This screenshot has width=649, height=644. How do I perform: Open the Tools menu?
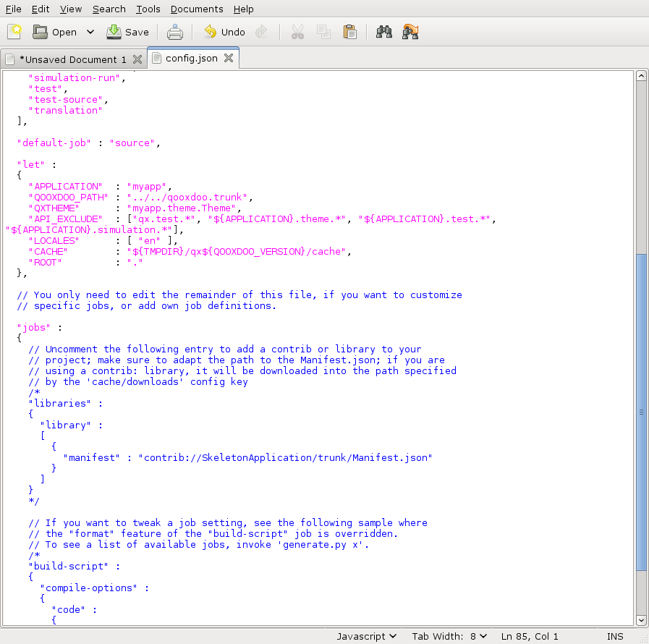point(148,9)
